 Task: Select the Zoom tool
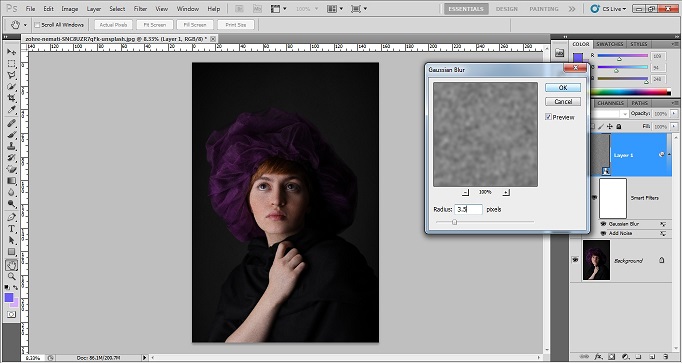tap(11, 276)
